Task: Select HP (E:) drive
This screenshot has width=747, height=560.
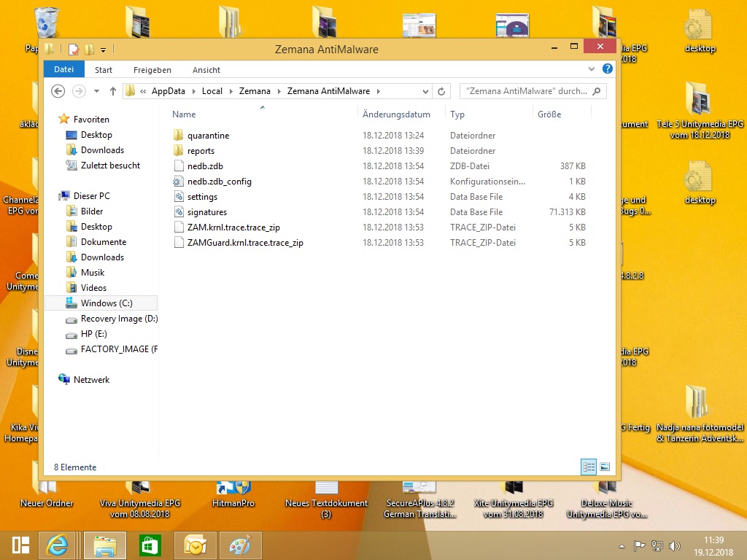Action: (x=94, y=334)
